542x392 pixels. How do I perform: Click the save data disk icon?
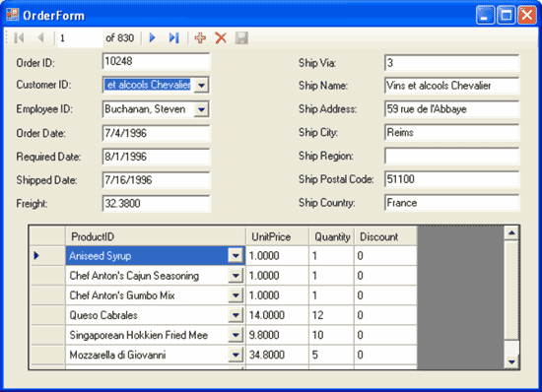click(x=241, y=37)
